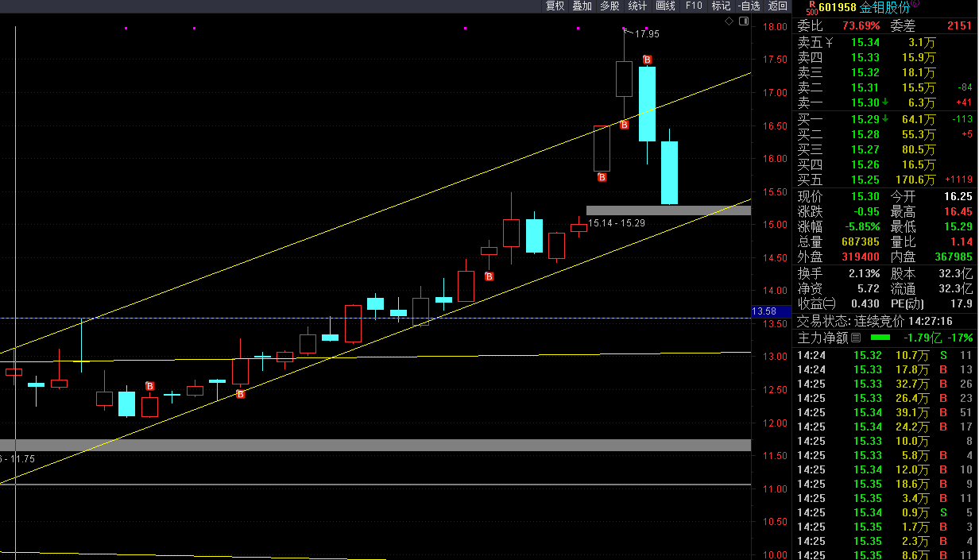This screenshot has height=560, width=979.
Task: Click the 标记 mark button
Action: pos(721,6)
